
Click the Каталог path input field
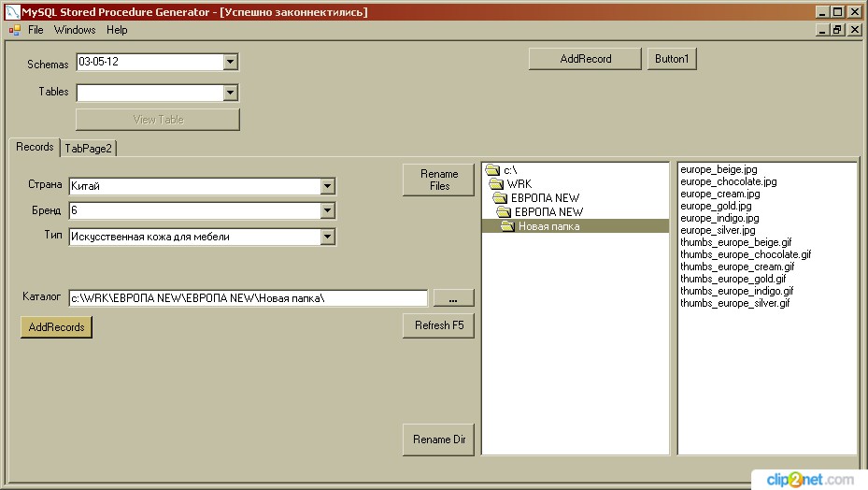[248, 298]
